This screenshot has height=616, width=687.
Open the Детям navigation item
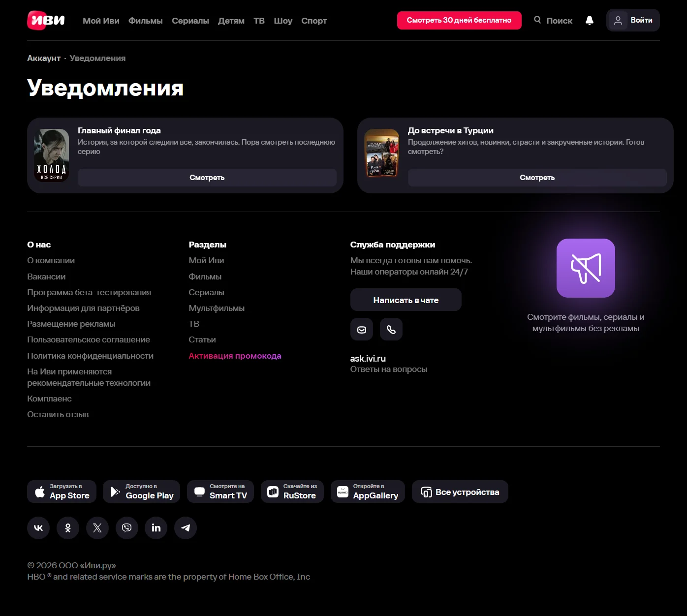coord(231,21)
